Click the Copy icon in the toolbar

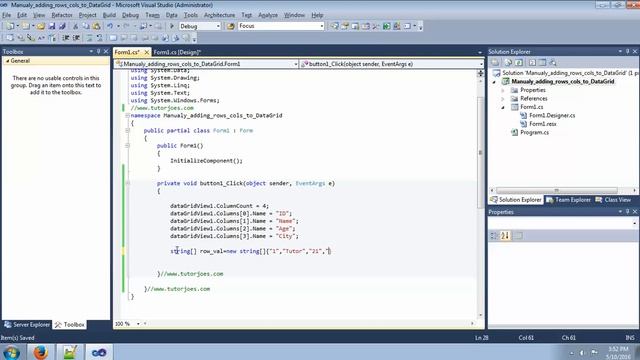pos(86,26)
